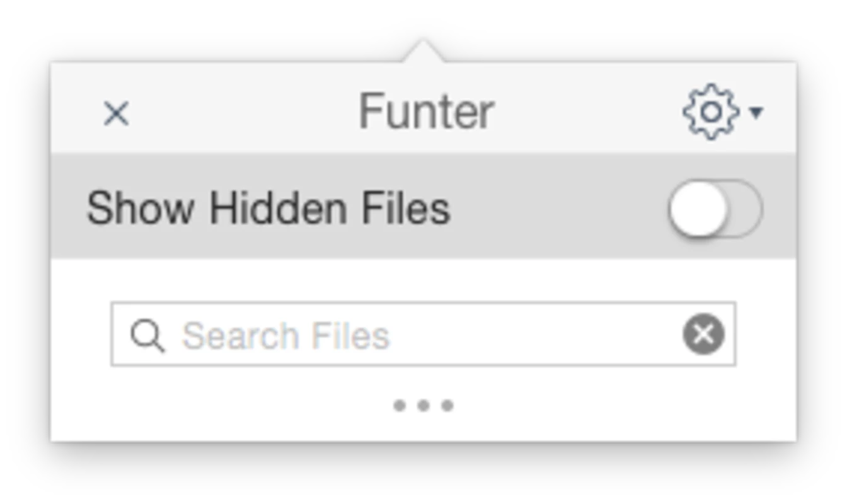Click the white knob of the switch
This screenshot has height=504, width=847.
698,209
